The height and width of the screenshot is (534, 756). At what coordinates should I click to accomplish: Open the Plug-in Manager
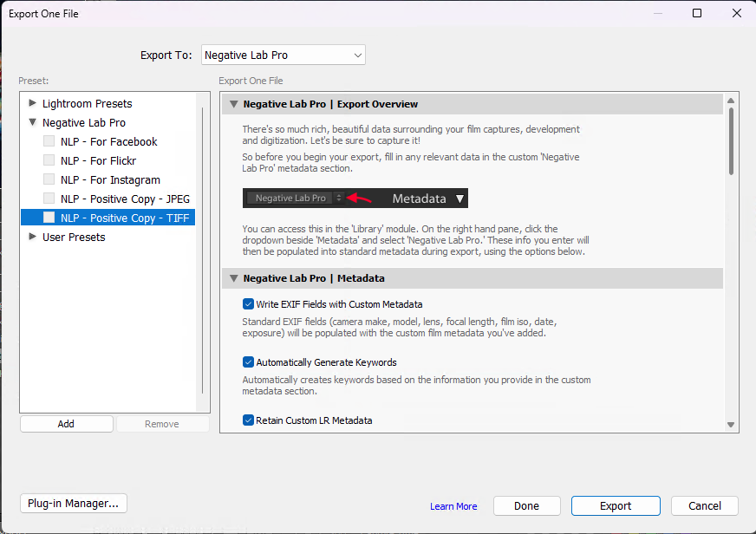(74, 504)
